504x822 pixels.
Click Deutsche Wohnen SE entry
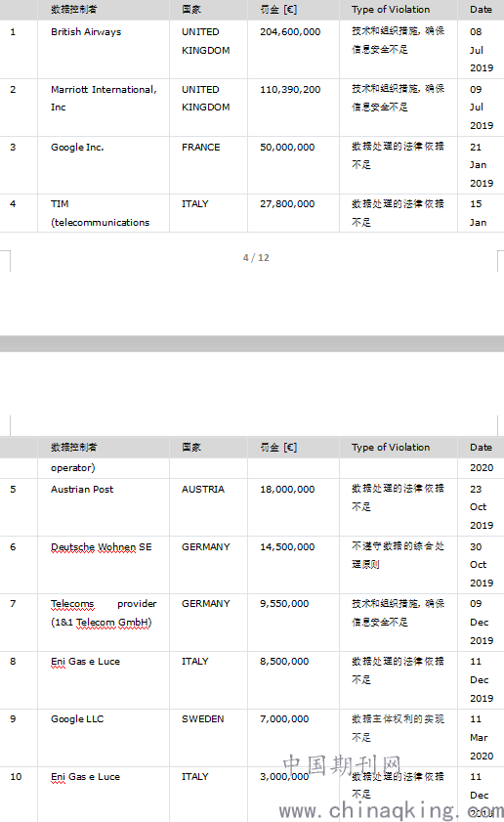(x=102, y=546)
